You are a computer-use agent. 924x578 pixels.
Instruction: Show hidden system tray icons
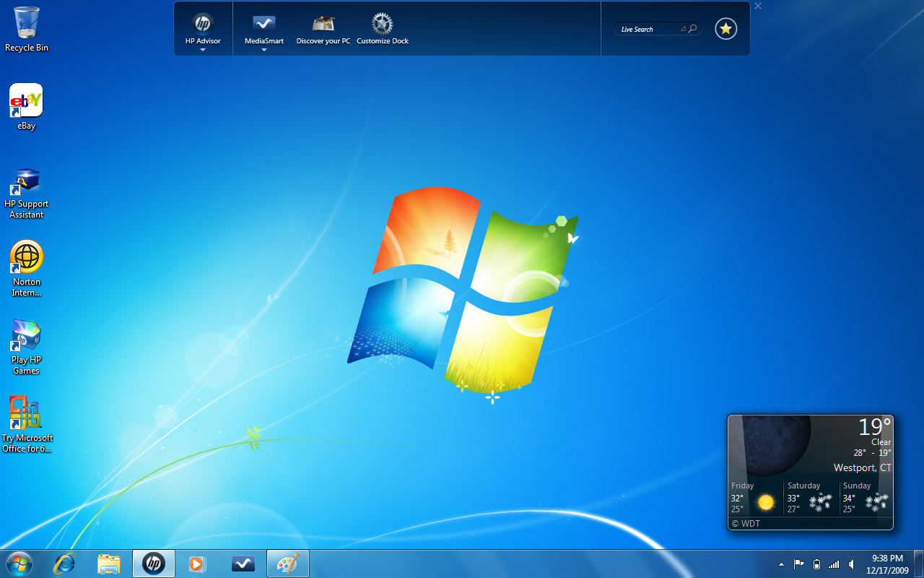click(781, 564)
